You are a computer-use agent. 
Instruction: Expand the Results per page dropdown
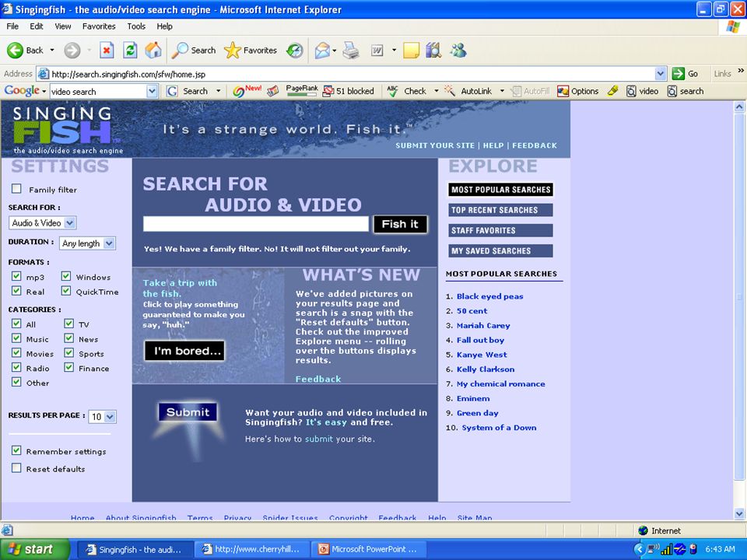[x=103, y=417]
